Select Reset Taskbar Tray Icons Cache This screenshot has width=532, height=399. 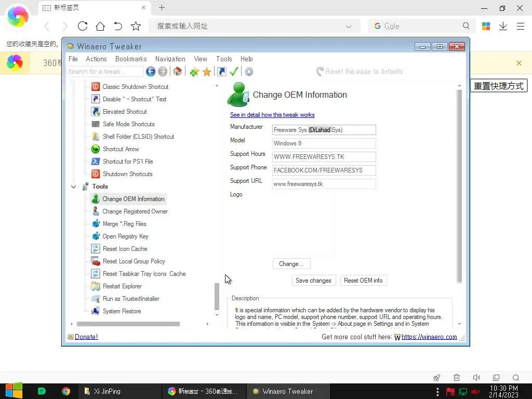[144, 274]
